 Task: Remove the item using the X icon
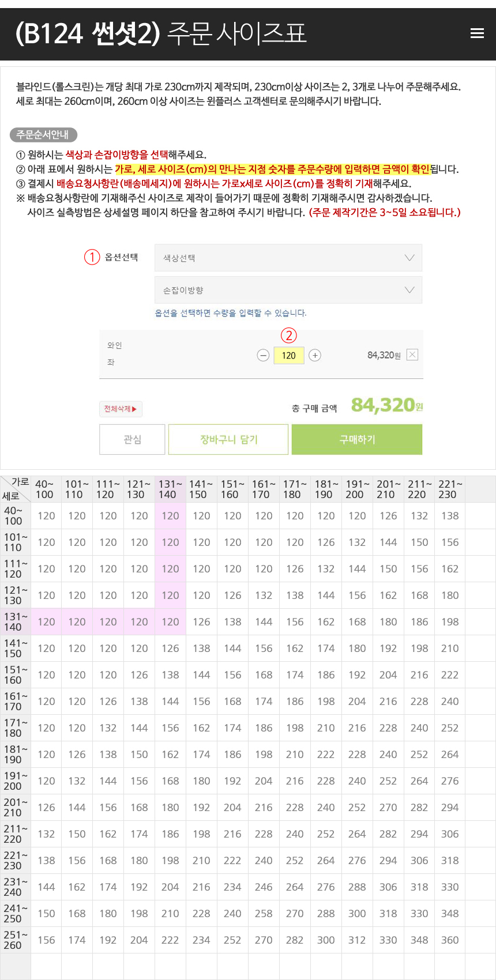[412, 355]
